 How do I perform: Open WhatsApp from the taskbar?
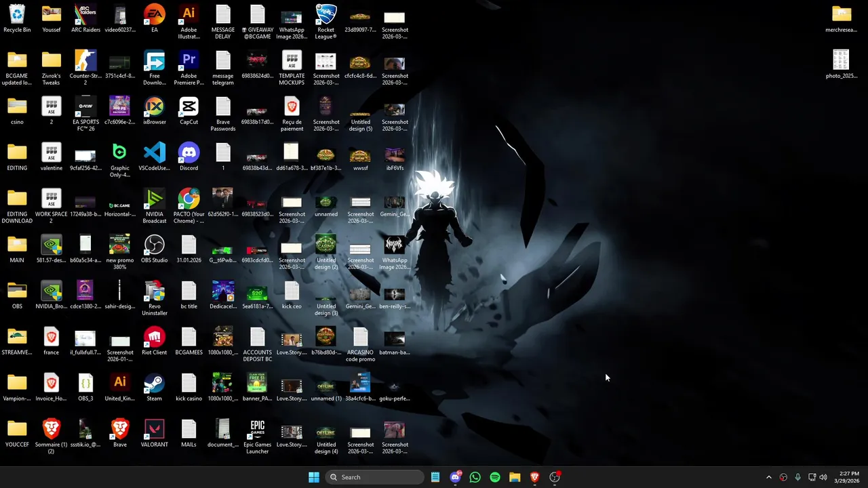click(x=475, y=477)
